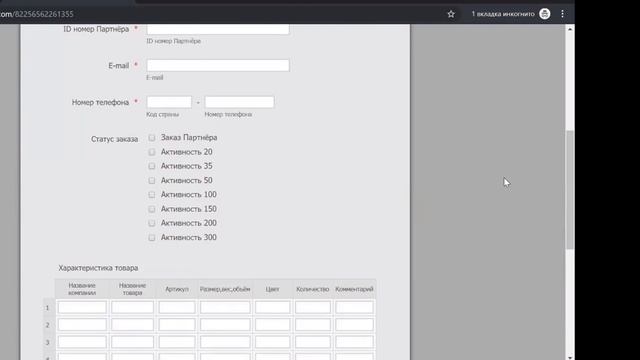
Task: Click row 1 'Комментарий' cell
Action: tap(354, 307)
